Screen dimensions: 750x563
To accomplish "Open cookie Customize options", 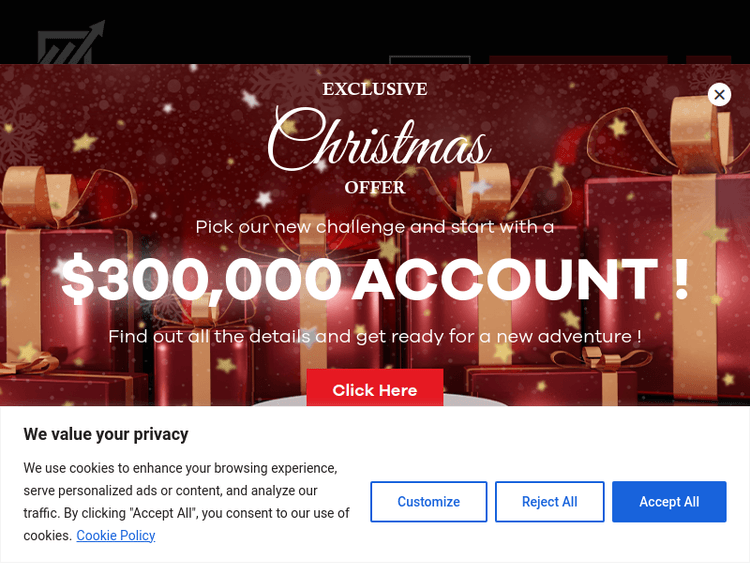I will click(428, 501).
